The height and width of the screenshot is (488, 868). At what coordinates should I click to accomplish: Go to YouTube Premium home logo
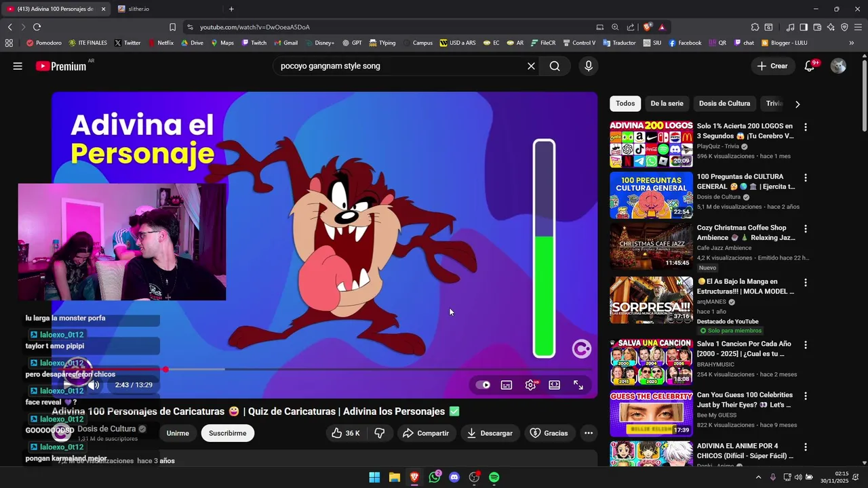pos(61,66)
